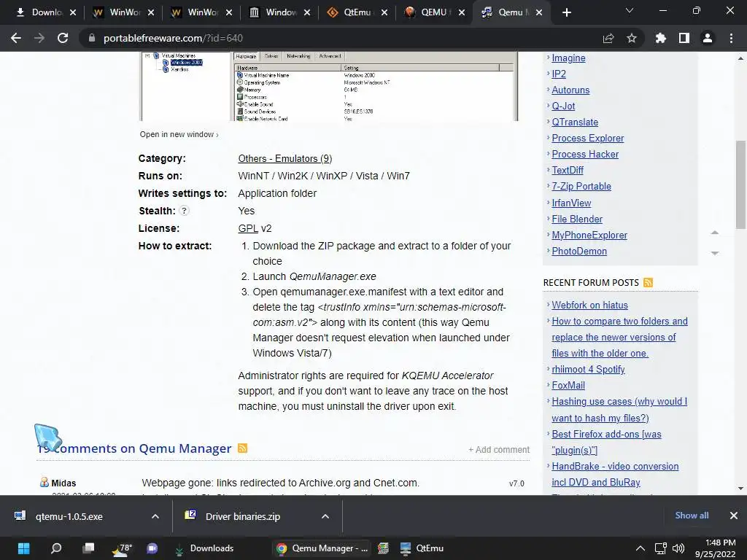Share this page icon
Screen dimensions: 747x560
[608, 38]
